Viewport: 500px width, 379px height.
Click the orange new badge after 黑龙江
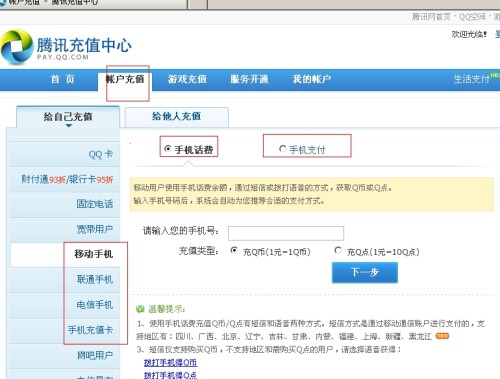(x=442, y=336)
